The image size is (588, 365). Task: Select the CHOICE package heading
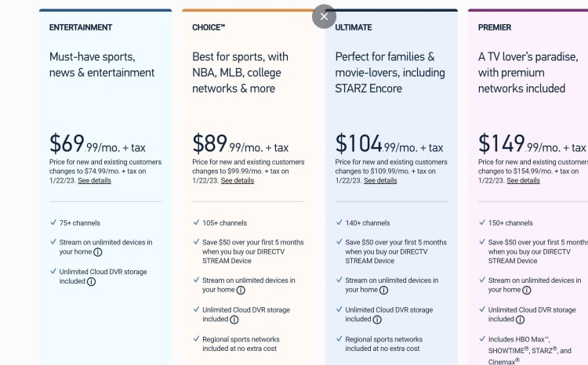pyautogui.click(x=209, y=27)
